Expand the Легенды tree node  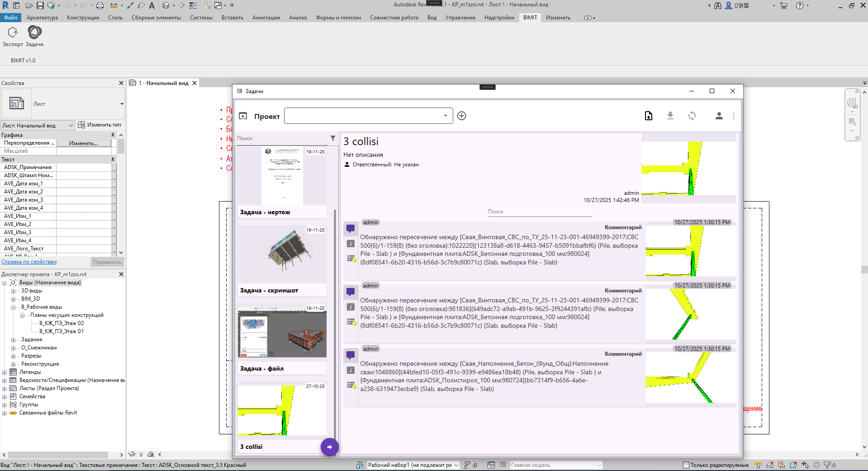coord(5,372)
